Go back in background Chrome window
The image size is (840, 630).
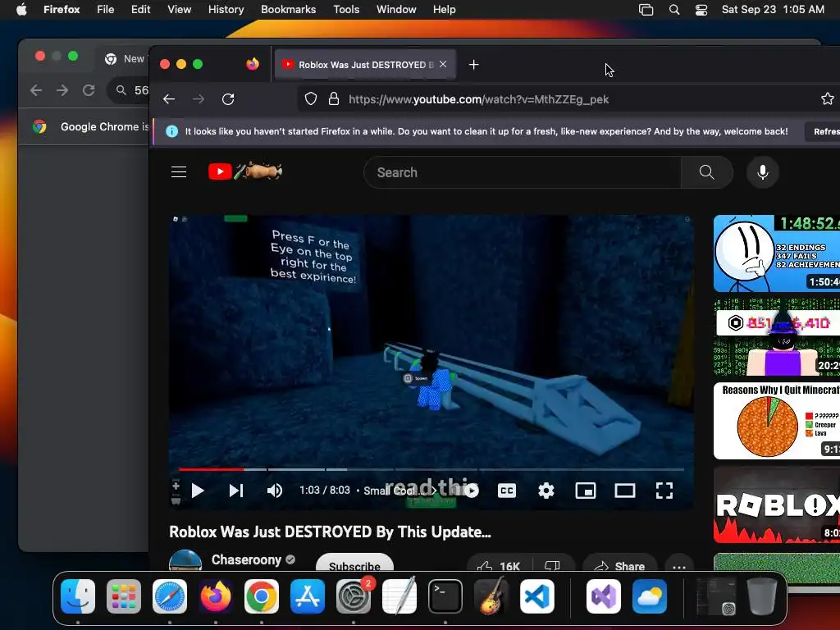[36, 90]
